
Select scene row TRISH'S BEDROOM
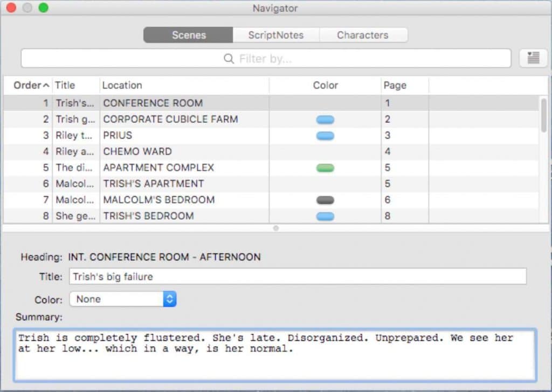[271, 215]
